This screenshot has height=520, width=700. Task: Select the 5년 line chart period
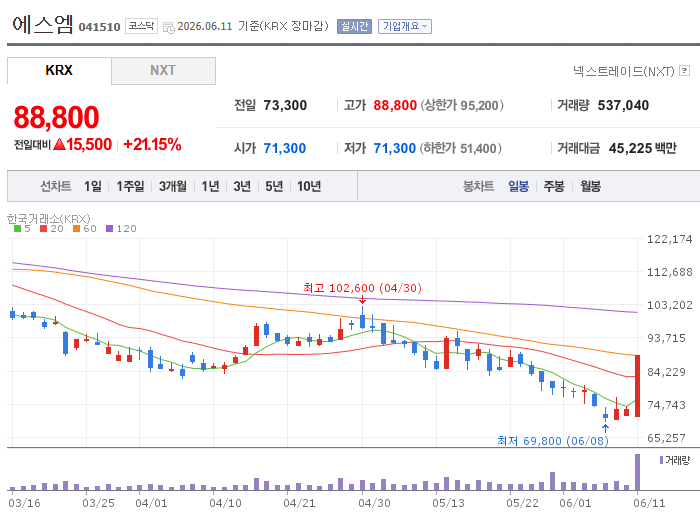(x=274, y=186)
